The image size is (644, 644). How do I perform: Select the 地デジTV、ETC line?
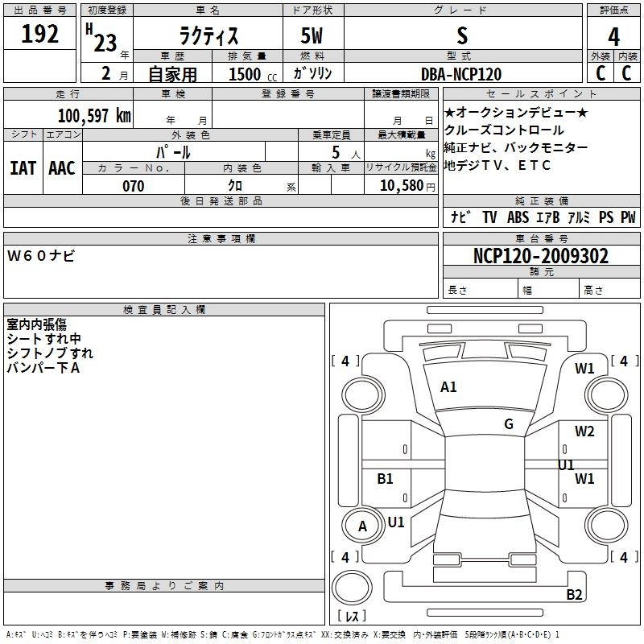point(497,165)
